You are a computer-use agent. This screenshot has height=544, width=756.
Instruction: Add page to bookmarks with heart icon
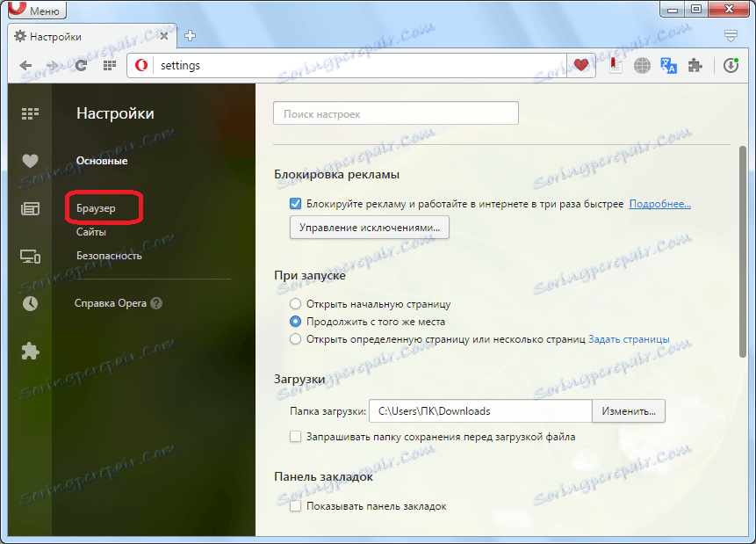581,65
